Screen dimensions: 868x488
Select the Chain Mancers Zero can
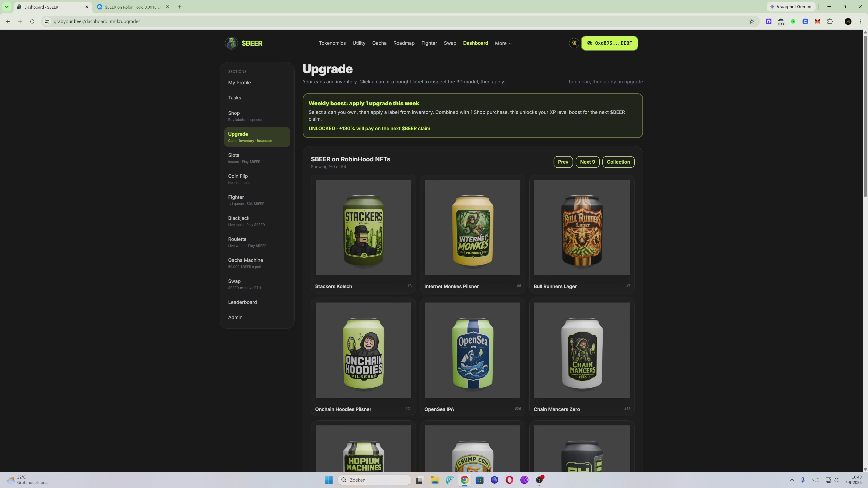(x=582, y=357)
